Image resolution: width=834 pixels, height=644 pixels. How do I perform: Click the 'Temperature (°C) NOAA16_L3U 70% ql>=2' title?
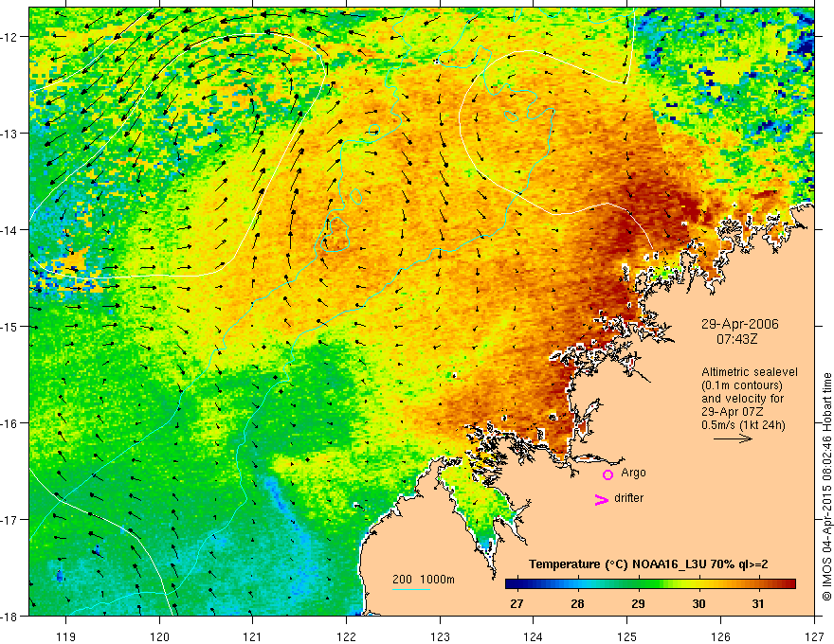pyautogui.click(x=648, y=564)
